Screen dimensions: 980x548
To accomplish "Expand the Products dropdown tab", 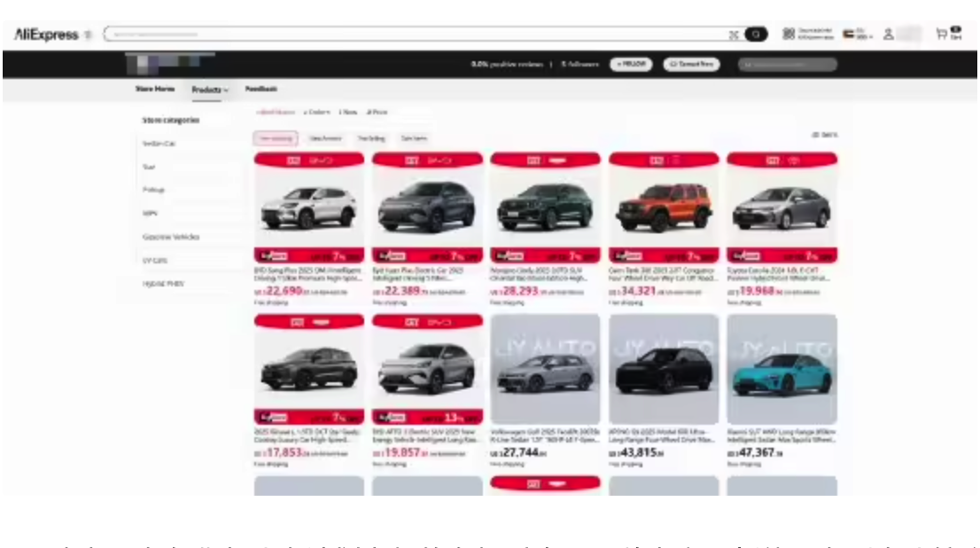I will click(209, 90).
